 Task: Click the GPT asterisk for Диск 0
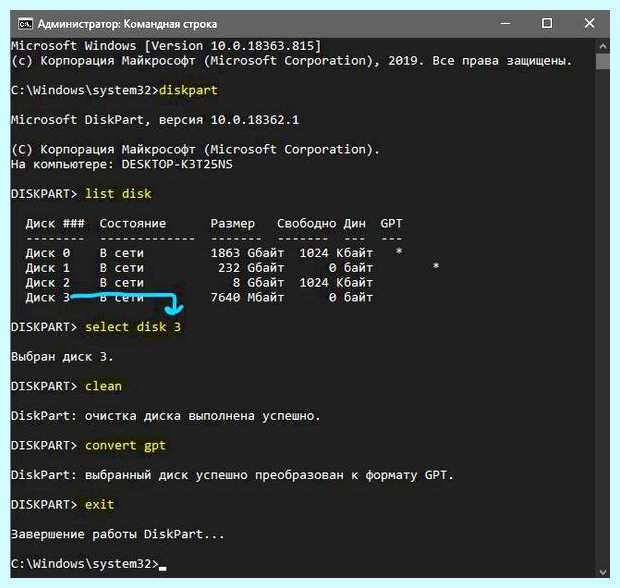tap(399, 251)
